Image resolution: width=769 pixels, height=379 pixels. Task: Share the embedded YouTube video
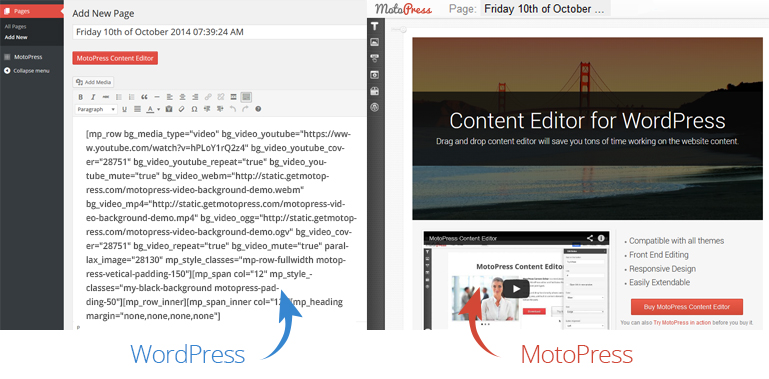click(x=590, y=238)
